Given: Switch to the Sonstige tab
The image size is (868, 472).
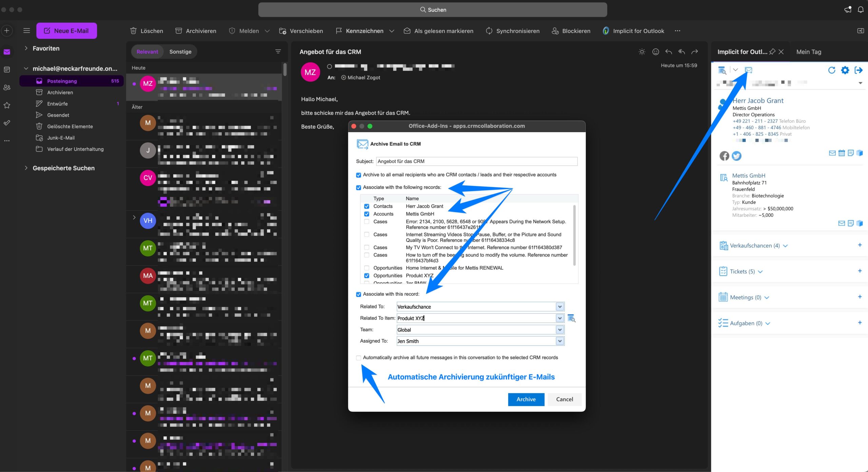Looking at the screenshot, I should (x=180, y=52).
